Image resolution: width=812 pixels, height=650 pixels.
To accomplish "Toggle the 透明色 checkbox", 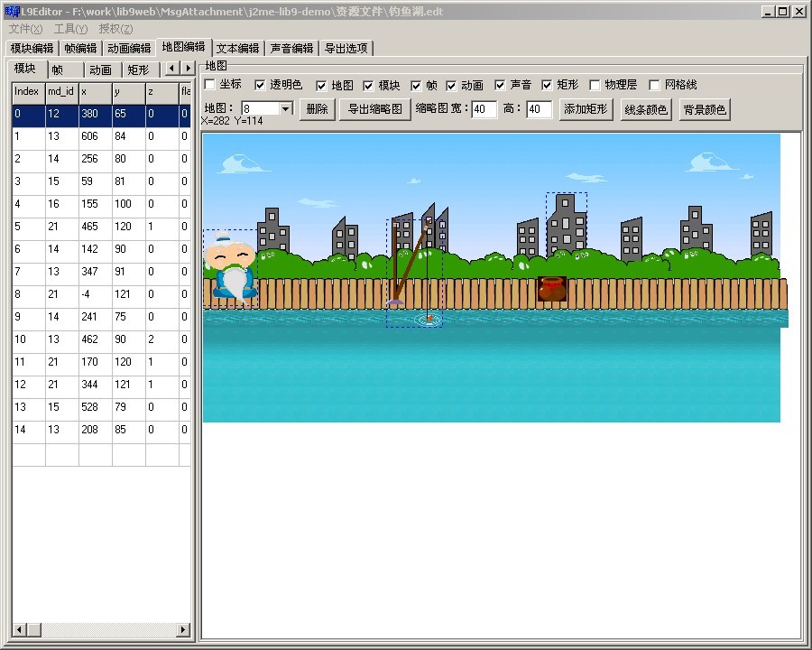I will 260,85.
